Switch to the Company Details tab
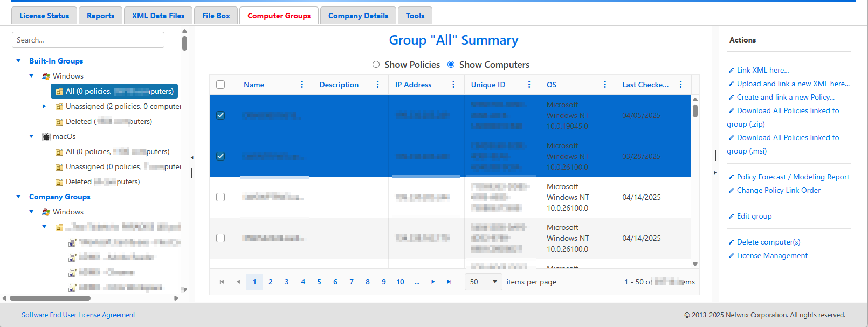The width and height of the screenshot is (868, 327). [x=358, y=16]
